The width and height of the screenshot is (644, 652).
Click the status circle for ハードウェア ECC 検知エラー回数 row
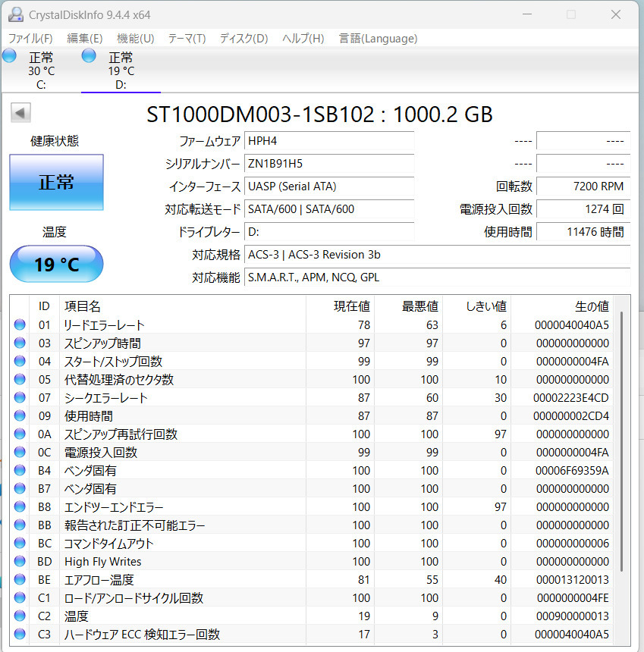click(20, 634)
